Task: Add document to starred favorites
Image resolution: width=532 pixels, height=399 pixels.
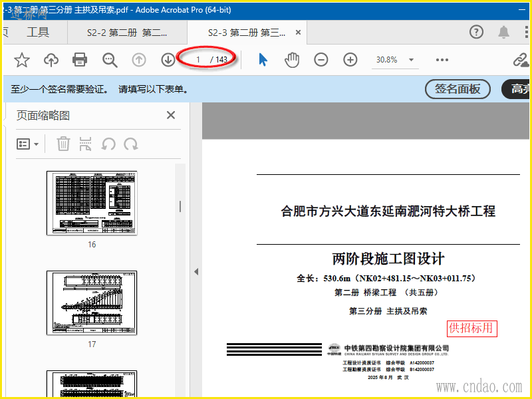Action: tap(22, 60)
